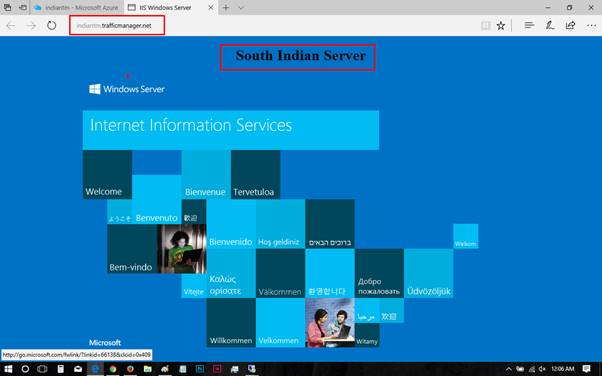Click the Hoş geldiniz tile
The width and height of the screenshot is (602, 376).
(x=280, y=224)
